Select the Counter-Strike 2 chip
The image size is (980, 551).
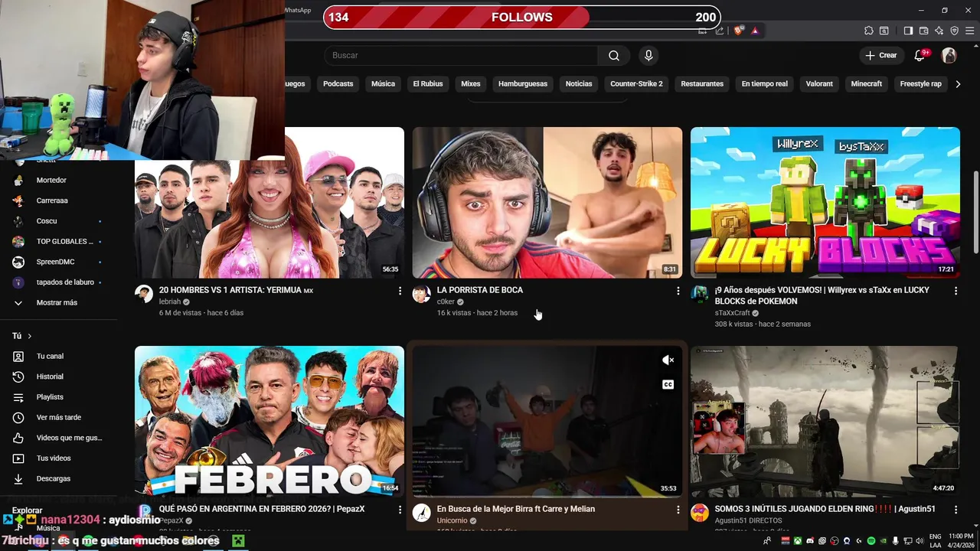[x=636, y=83]
